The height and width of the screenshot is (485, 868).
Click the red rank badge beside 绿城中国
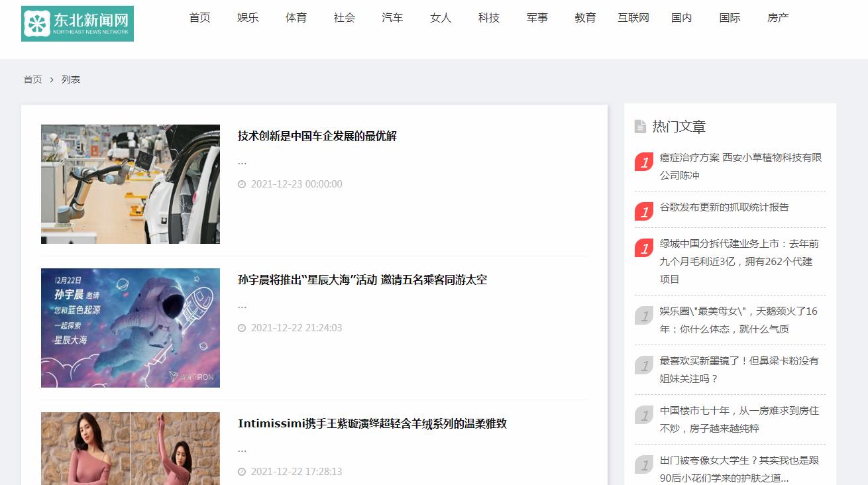pos(644,248)
